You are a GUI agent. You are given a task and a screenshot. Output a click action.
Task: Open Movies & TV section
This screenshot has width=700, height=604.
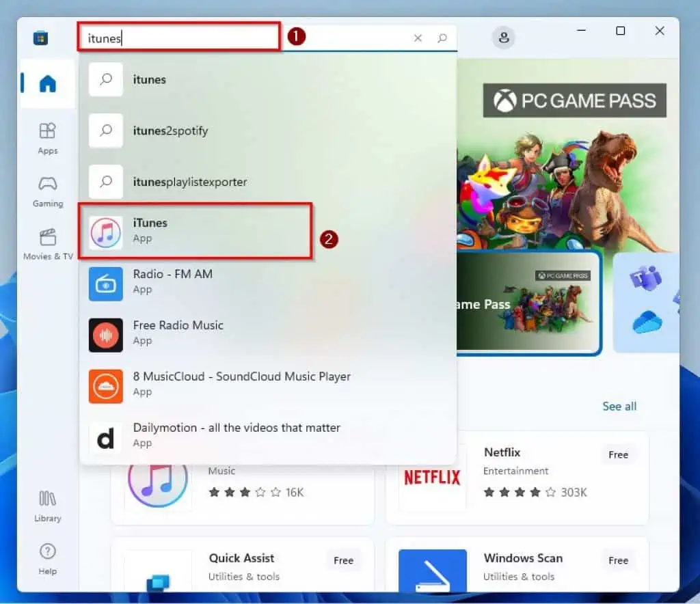[47, 244]
